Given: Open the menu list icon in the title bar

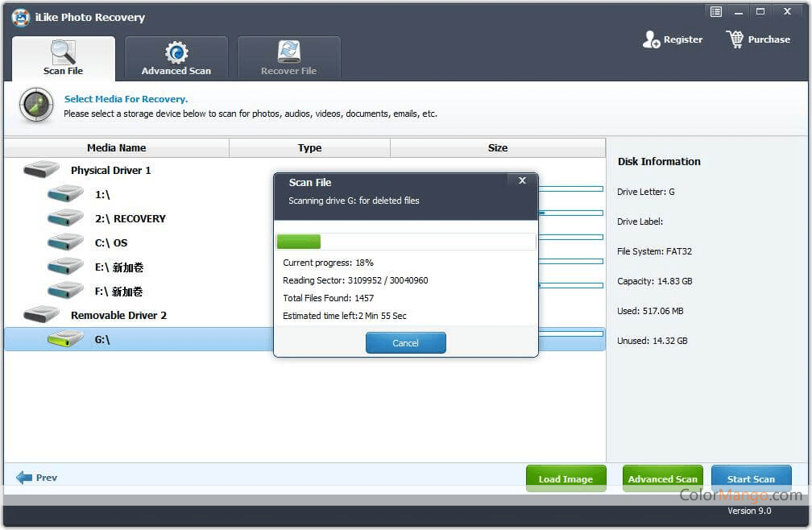Looking at the screenshot, I should pyautogui.click(x=715, y=11).
